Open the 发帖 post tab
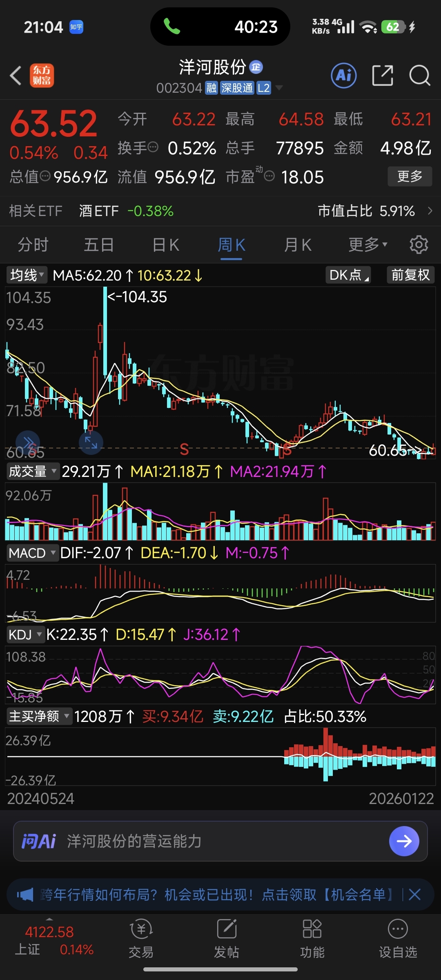 coord(227,939)
